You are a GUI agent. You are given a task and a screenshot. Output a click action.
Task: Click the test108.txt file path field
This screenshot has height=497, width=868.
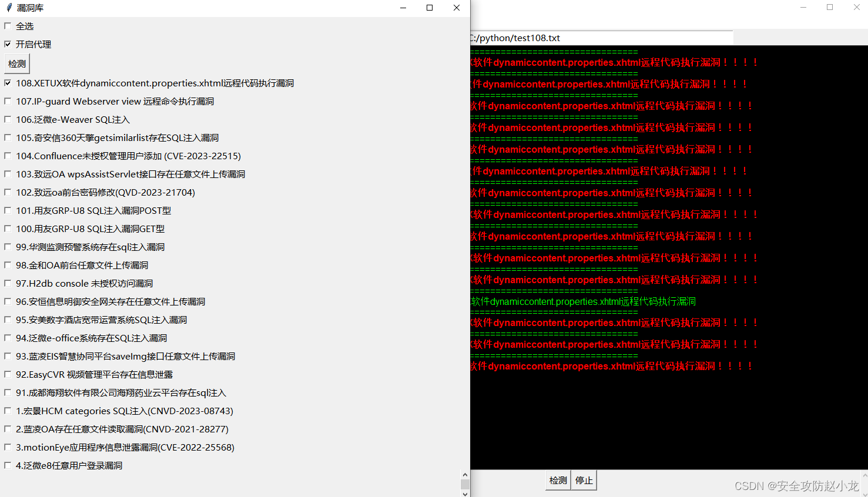point(602,38)
